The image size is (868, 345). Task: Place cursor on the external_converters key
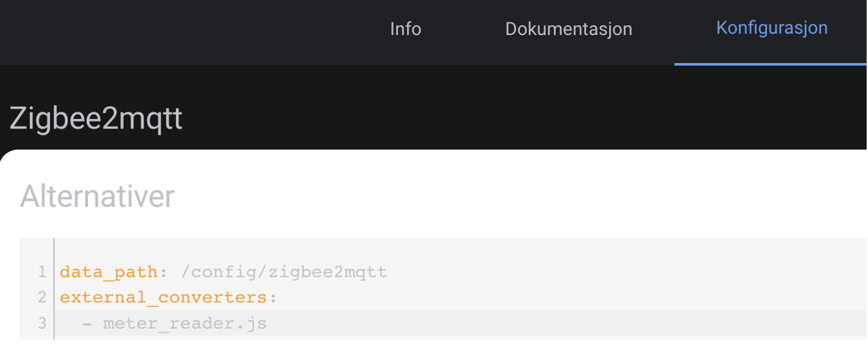pos(162,298)
